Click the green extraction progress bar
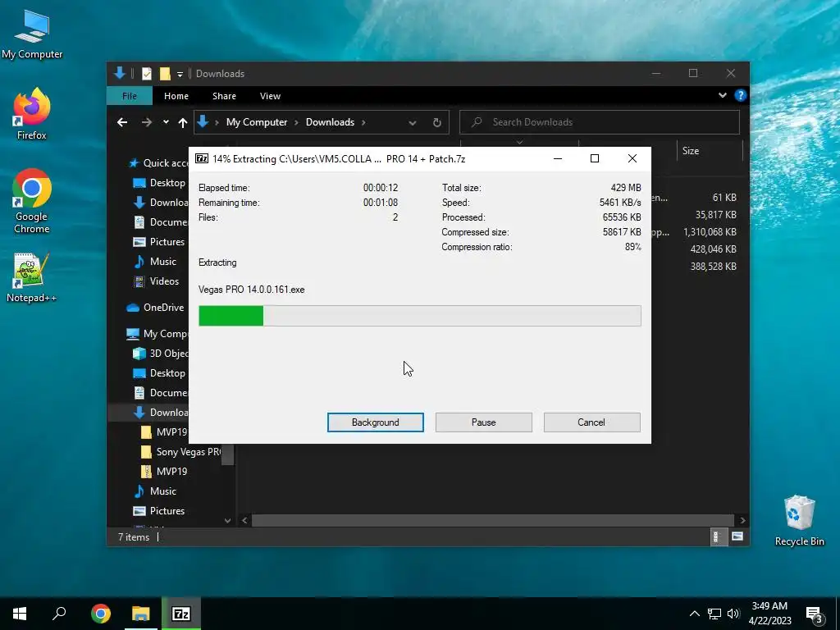Screen dimensions: 840x630 coord(419,316)
